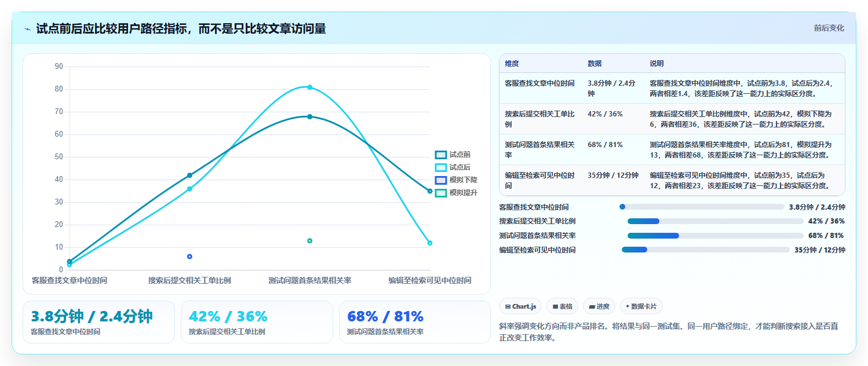This screenshot has height=366, width=868.
Task: Click table cell 42% / 36%
Action: click(x=613, y=119)
